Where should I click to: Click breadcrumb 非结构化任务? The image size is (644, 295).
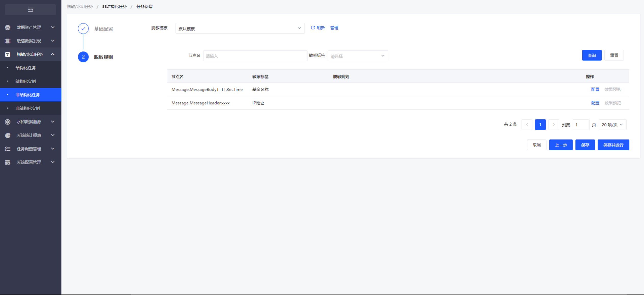click(115, 7)
